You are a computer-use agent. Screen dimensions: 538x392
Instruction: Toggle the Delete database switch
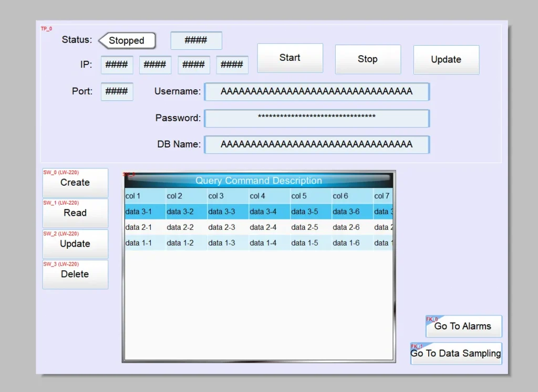coord(75,274)
